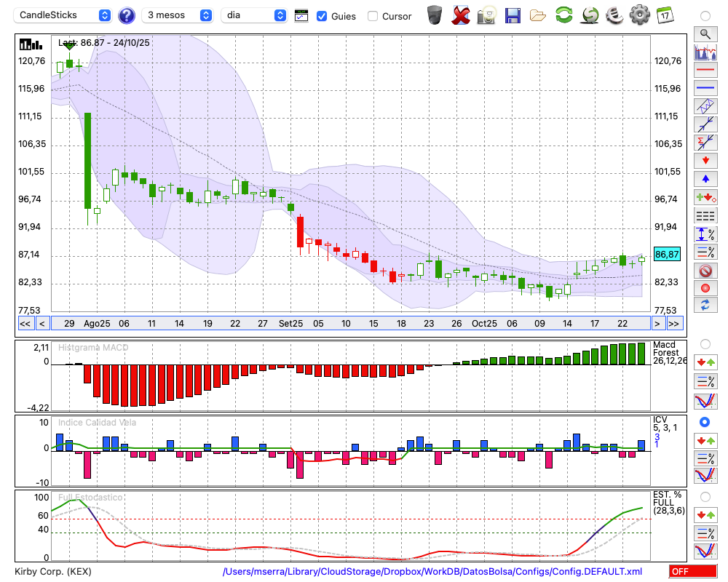Click the << jump-to-start button

pyautogui.click(x=25, y=324)
